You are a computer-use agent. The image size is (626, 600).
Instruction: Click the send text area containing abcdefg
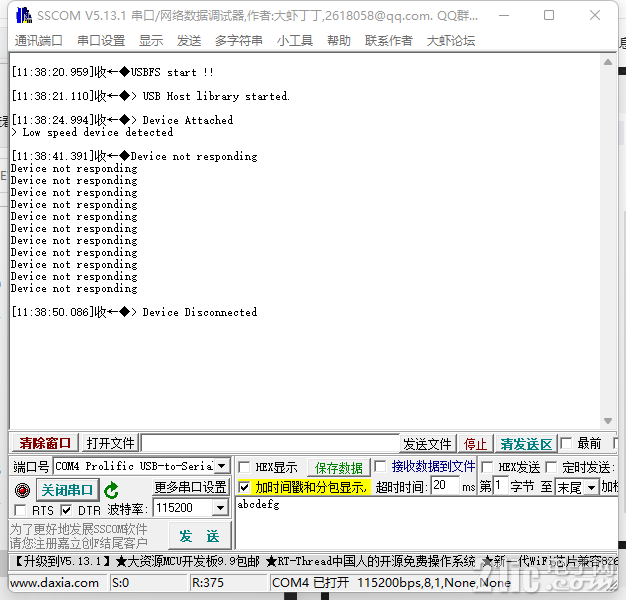pos(426,523)
